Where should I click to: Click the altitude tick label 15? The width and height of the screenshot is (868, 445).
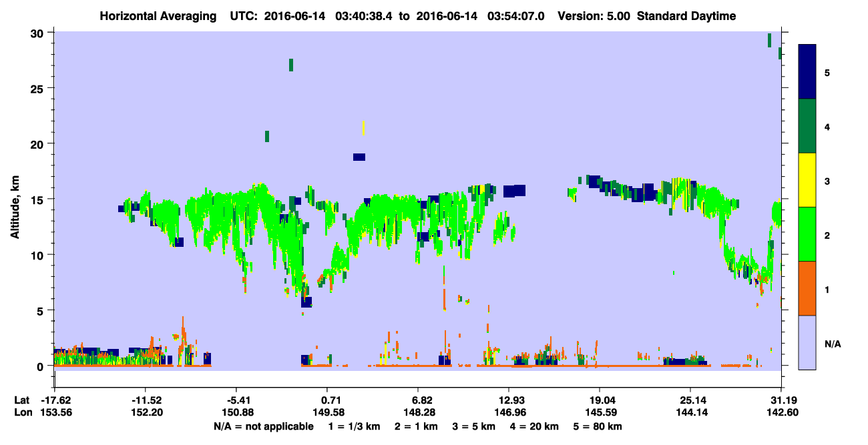click(x=38, y=199)
